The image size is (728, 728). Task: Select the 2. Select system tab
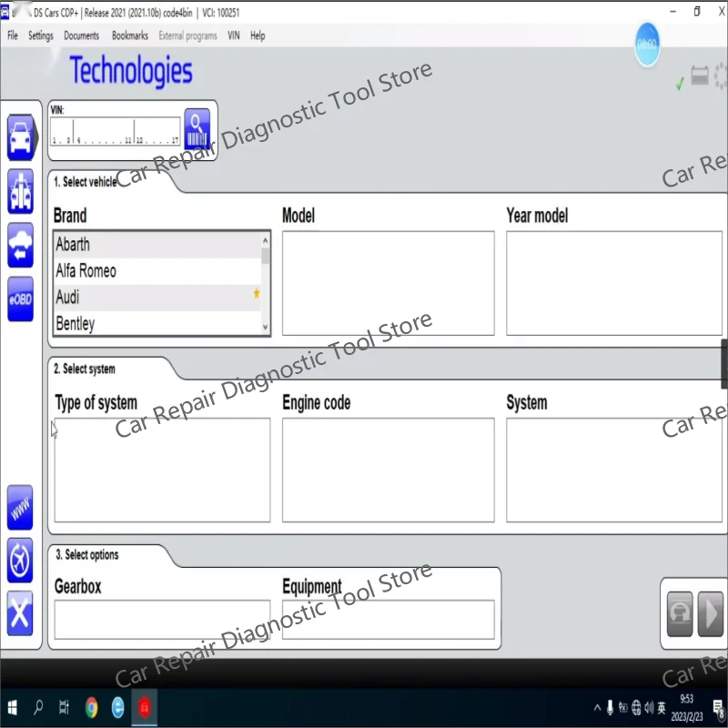tap(85, 369)
